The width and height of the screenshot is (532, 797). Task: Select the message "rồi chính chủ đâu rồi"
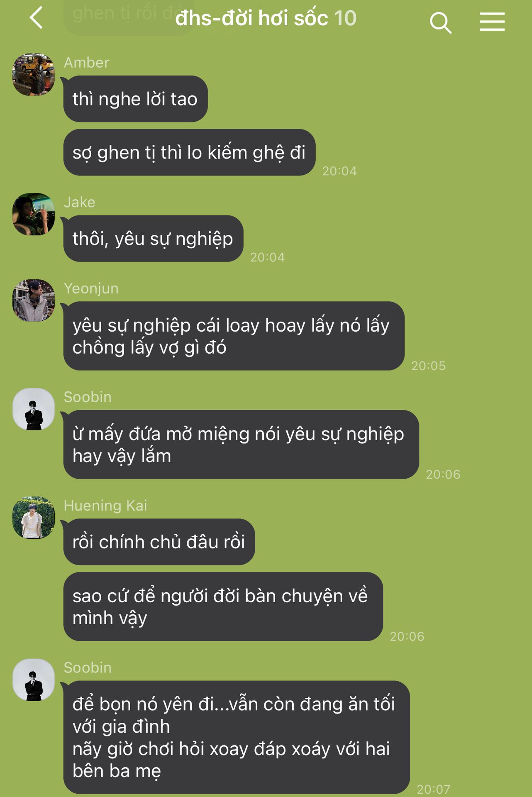[159, 542]
